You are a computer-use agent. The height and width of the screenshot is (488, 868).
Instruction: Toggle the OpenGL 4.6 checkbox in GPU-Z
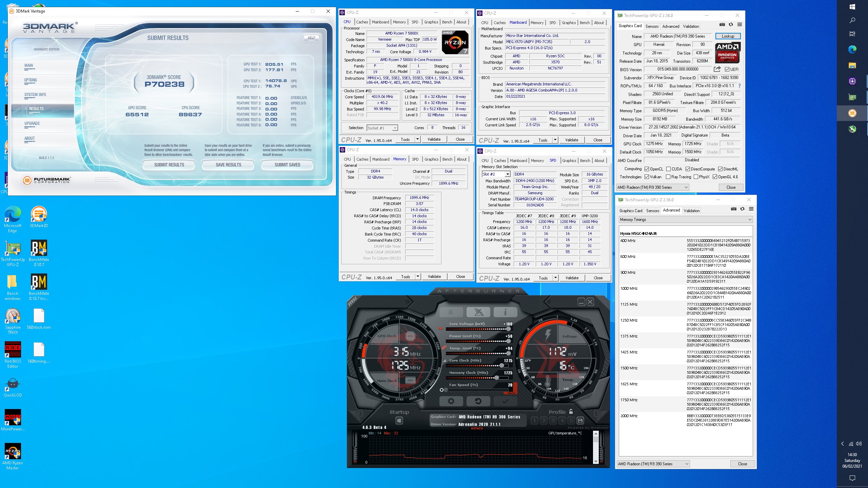pos(715,177)
